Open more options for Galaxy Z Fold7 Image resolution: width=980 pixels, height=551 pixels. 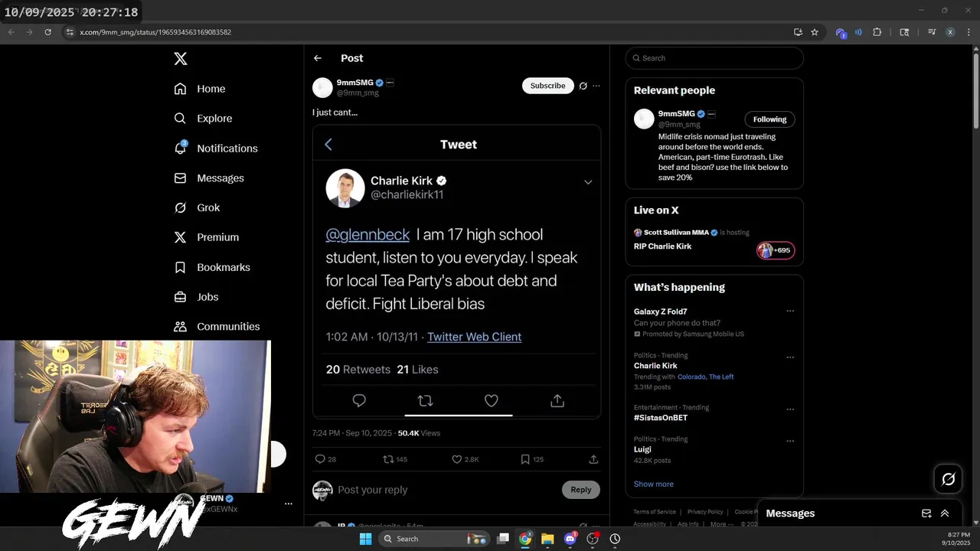[x=790, y=311]
